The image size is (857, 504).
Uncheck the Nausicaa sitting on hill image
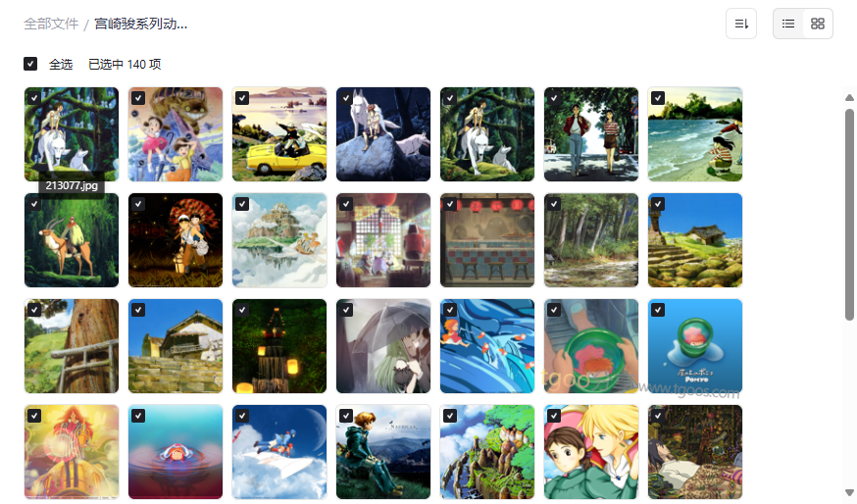click(x=346, y=416)
